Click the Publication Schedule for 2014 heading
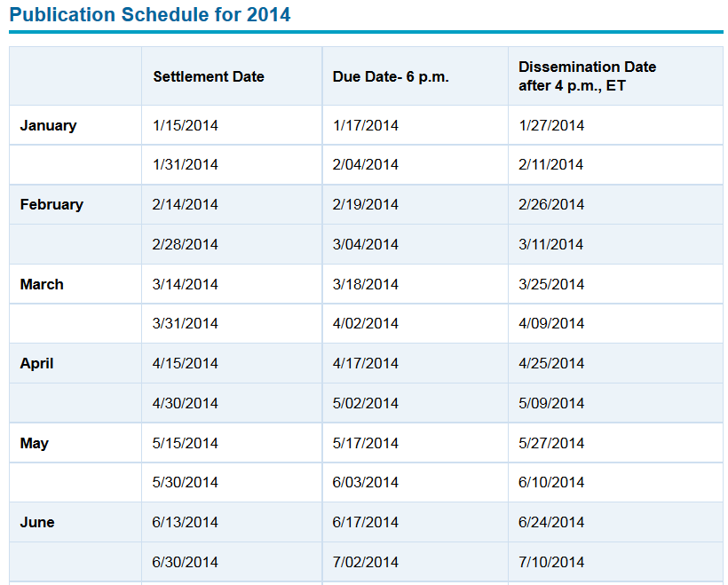Viewport: 728px width, 585px height. pos(150,15)
